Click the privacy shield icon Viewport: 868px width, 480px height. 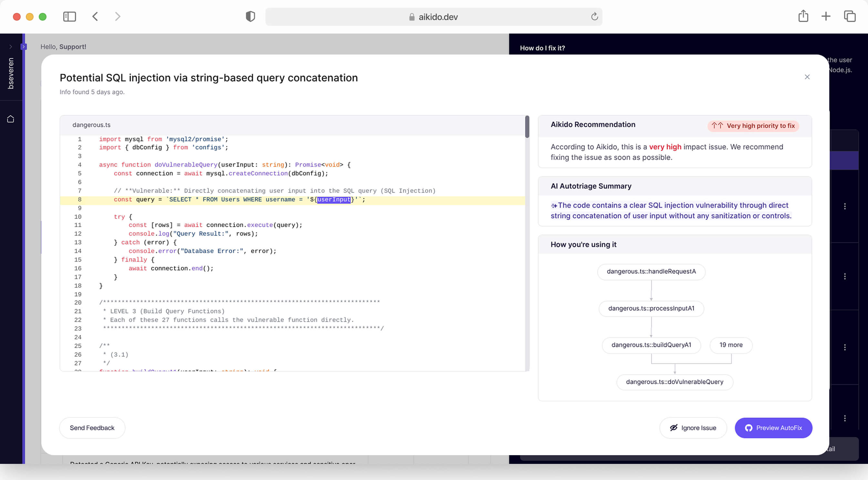coord(250,16)
